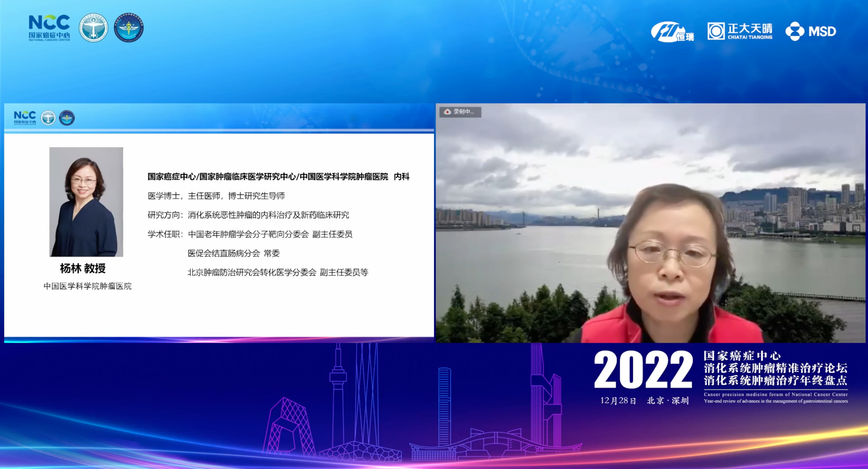The height and width of the screenshot is (469, 868).
Task: Click the 12月28日 date text
Action: click(618, 401)
